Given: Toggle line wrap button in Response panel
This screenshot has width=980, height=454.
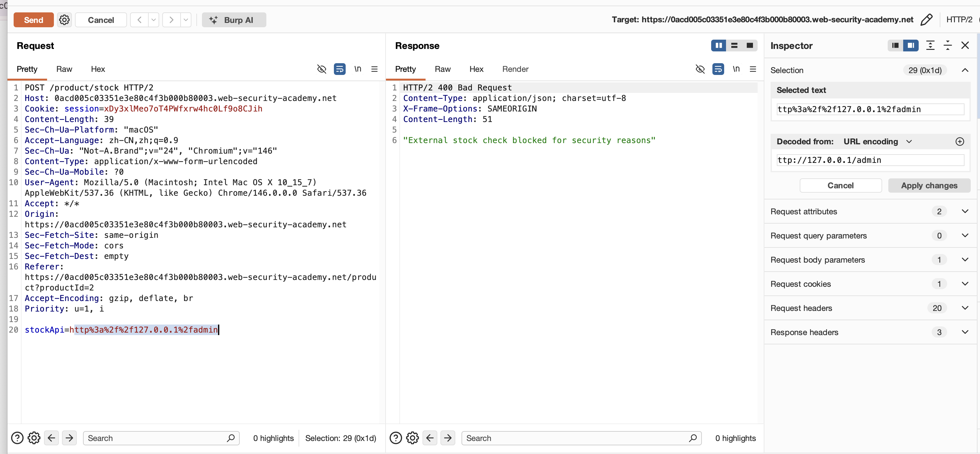Looking at the screenshot, I should click(718, 69).
